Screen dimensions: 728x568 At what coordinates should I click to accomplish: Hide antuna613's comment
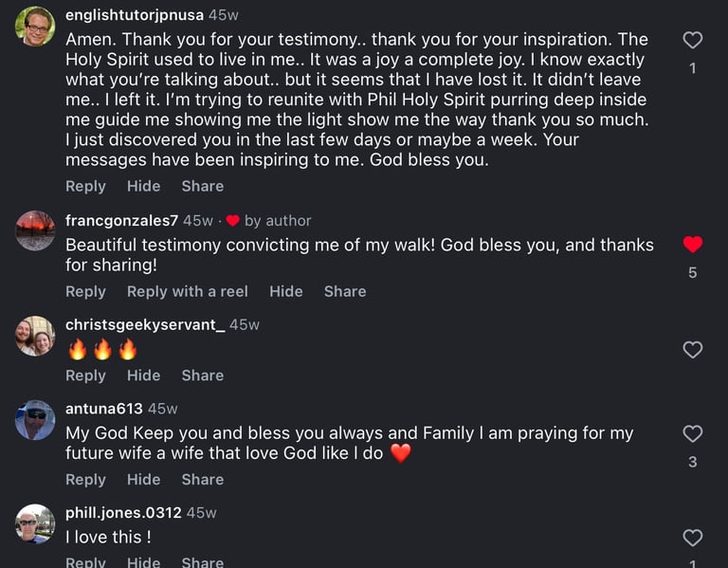coord(143,479)
